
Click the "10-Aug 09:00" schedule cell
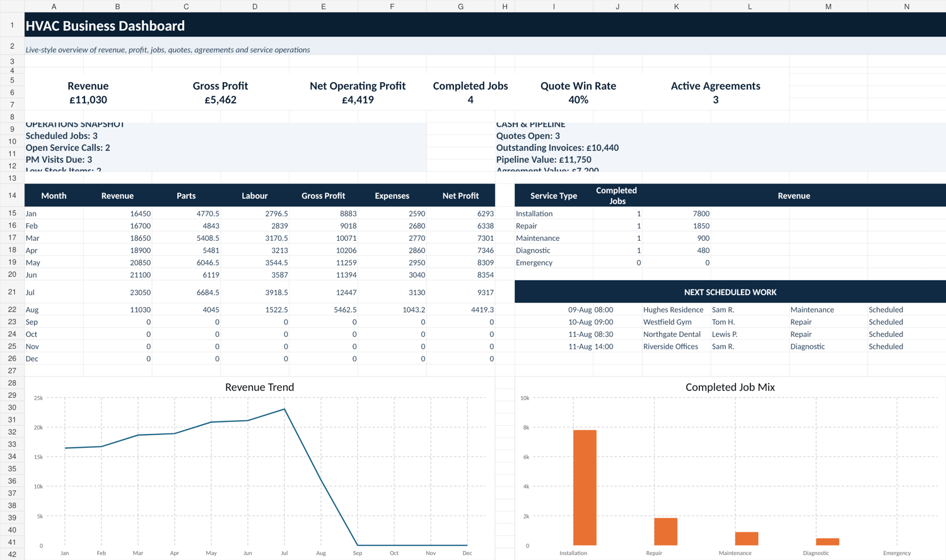click(x=590, y=322)
